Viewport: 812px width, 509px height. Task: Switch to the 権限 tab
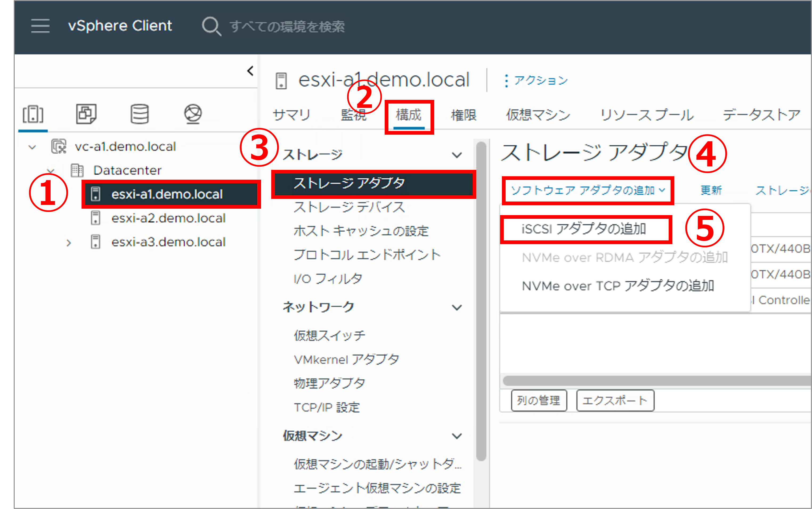coord(464,115)
